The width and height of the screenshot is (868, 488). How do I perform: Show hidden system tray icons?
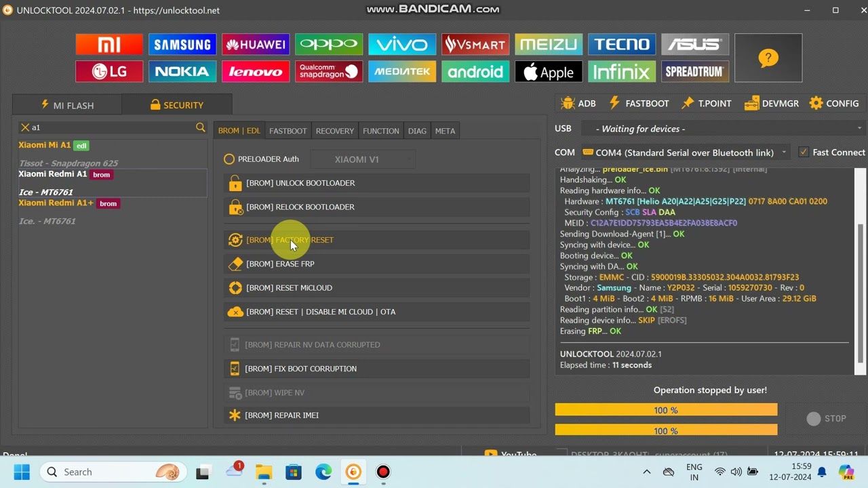[647, 472]
